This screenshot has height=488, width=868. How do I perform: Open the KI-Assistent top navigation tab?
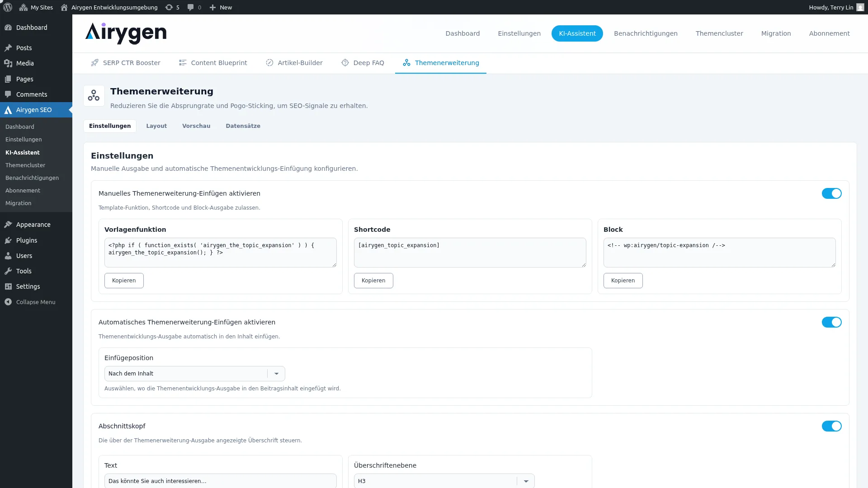point(577,33)
